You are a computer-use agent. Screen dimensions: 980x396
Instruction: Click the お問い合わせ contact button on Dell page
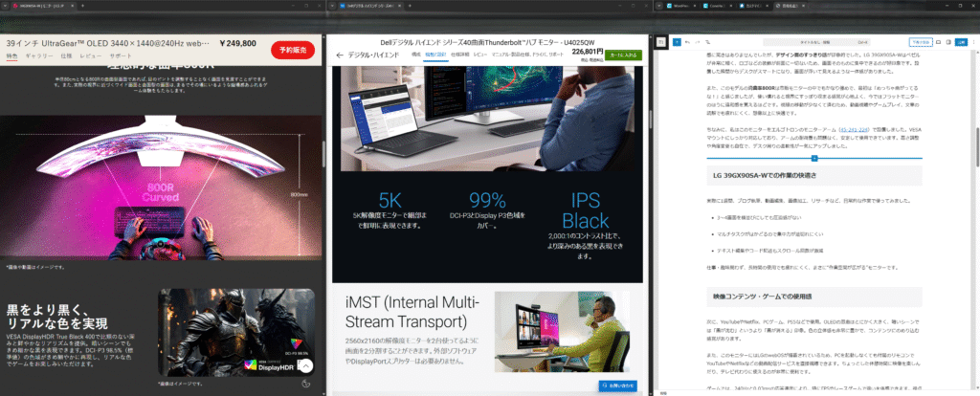[617, 386]
